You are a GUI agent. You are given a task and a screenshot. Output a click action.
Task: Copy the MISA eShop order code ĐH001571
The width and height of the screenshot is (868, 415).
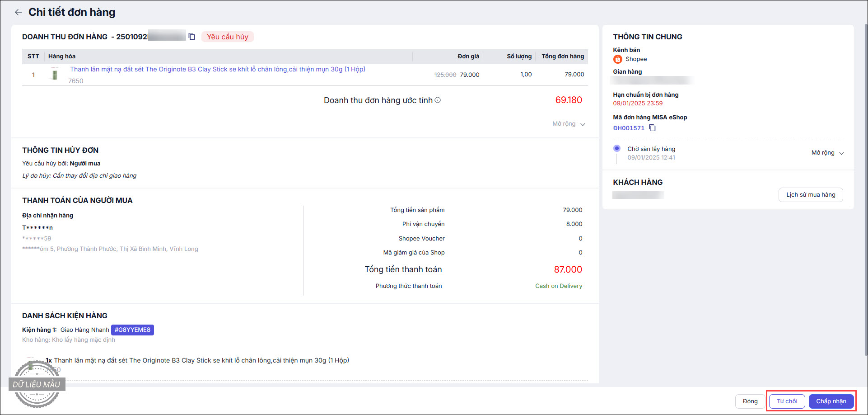tap(653, 128)
